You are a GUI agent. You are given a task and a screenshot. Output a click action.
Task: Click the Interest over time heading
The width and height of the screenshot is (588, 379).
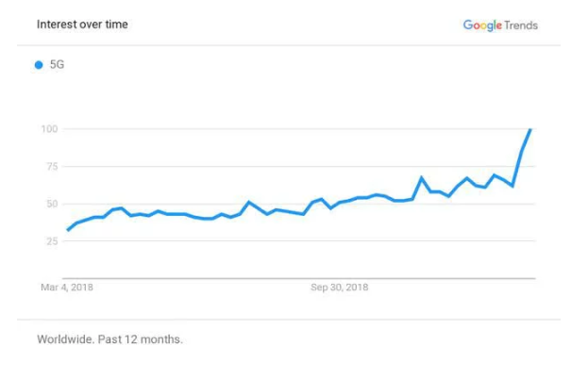(x=82, y=25)
